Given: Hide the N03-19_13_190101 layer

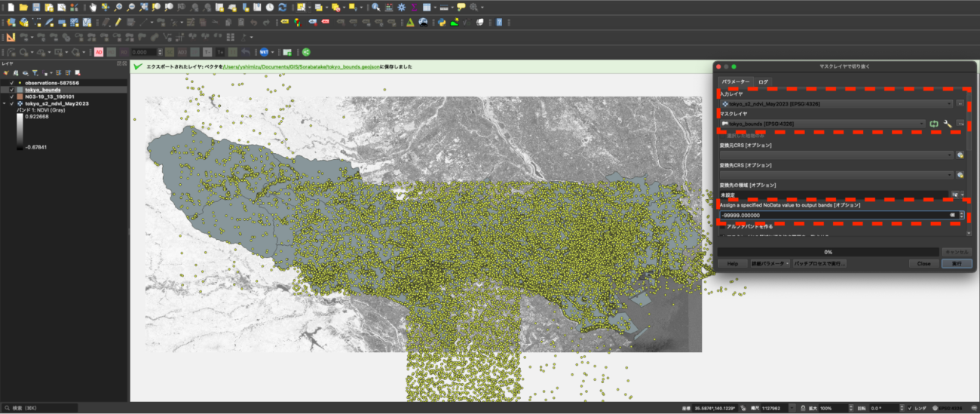Looking at the screenshot, I should (x=11, y=97).
